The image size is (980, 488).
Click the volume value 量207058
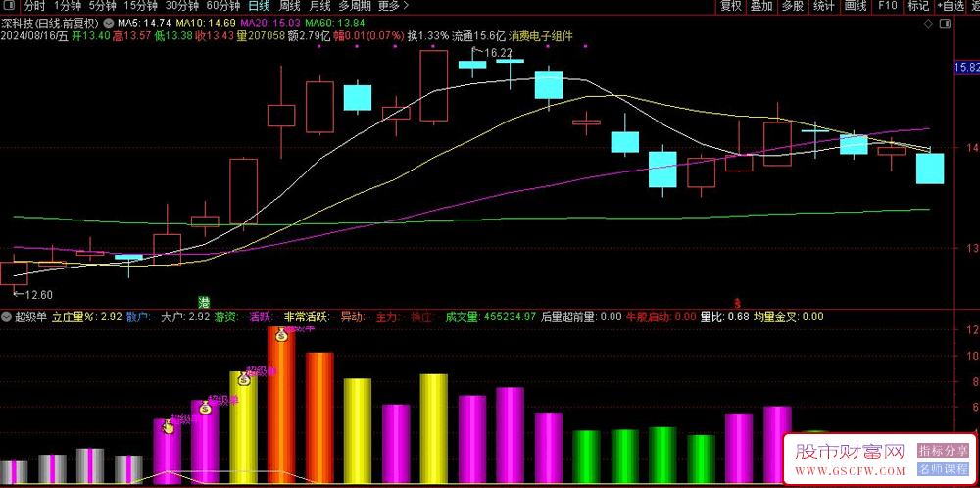pos(262,36)
